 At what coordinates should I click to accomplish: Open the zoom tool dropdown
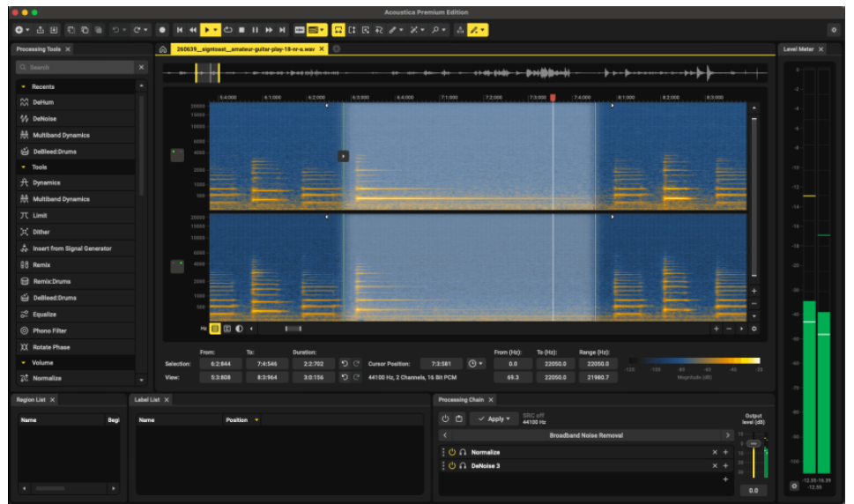click(444, 30)
